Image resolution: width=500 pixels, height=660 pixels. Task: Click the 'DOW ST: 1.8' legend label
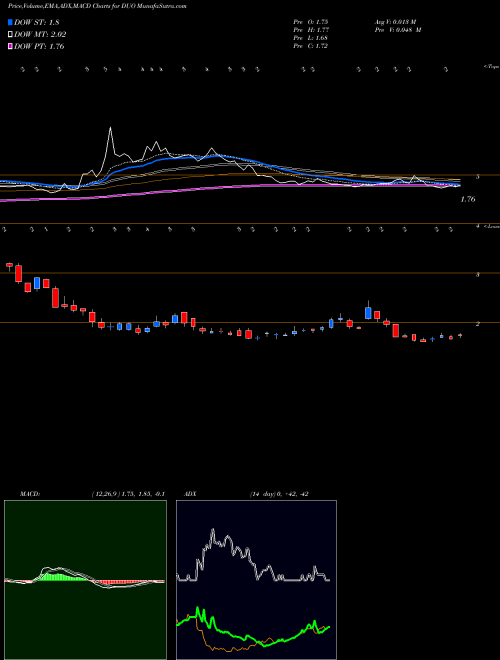[x=37, y=23]
